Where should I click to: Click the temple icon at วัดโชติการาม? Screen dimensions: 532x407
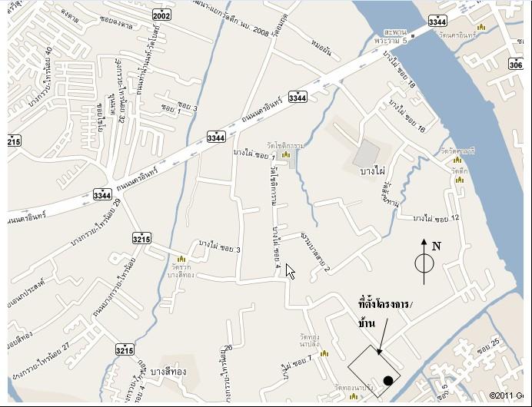pyautogui.click(x=286, y=155)
